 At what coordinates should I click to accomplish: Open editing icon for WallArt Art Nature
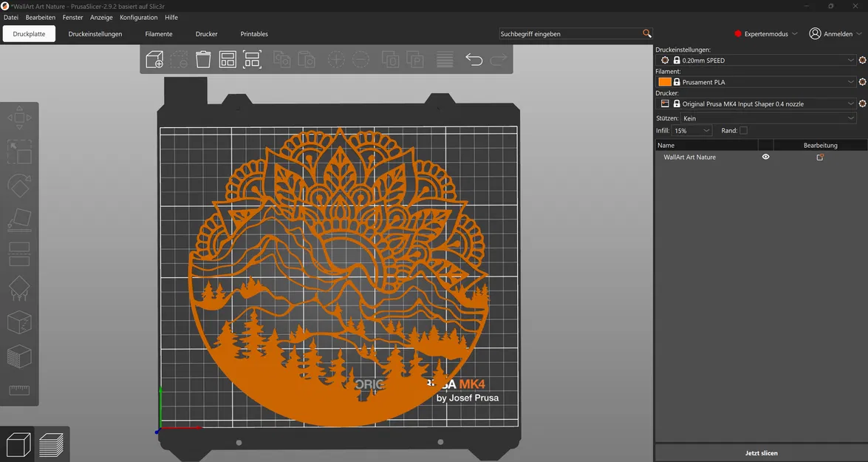pos(820,157)
